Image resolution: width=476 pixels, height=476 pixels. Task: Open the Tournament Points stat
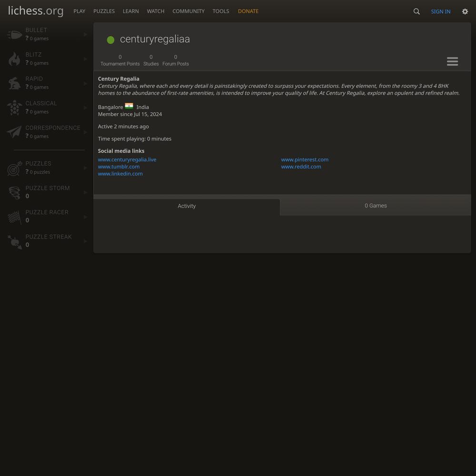tap(120, 60)
